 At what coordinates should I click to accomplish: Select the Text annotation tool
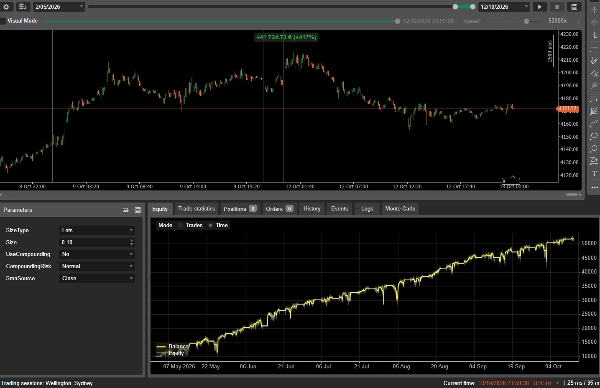(594, 174)
